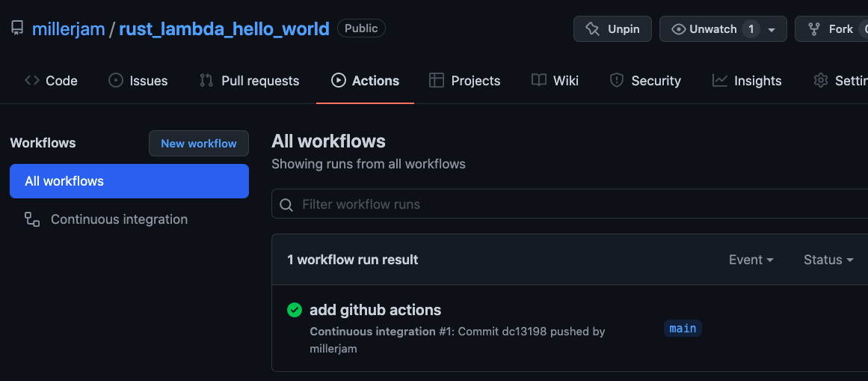Click Showing runs from all workflows text
The height and width of the screenshot is (381, 868).
368,164
